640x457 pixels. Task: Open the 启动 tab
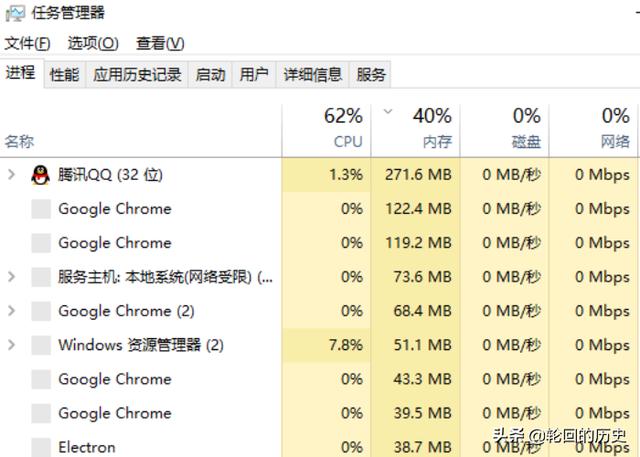[x=210, y=74]
